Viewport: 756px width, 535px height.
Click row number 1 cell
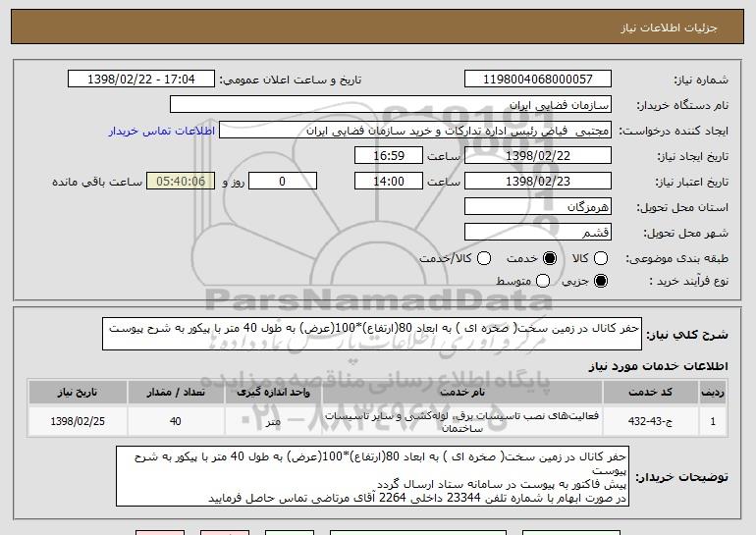(x=713, y=421)
